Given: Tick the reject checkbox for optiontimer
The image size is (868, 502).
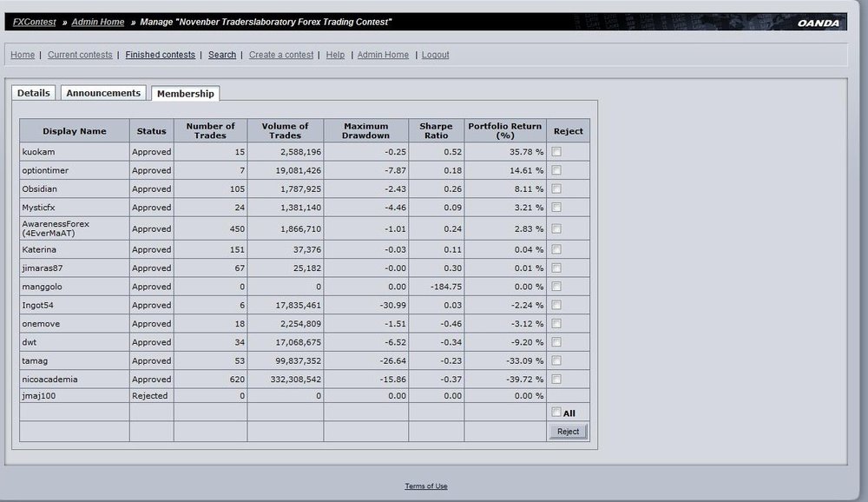Looking at the screenshot, I should 556,170.
